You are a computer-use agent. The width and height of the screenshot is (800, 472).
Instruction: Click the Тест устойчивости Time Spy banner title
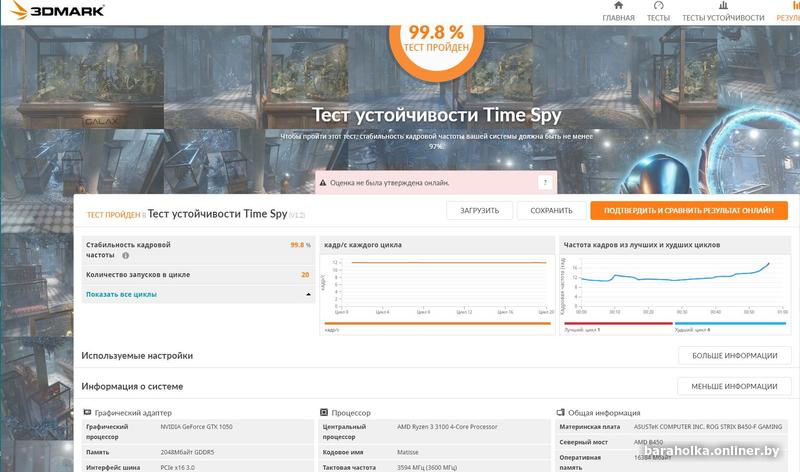point(436,115)
